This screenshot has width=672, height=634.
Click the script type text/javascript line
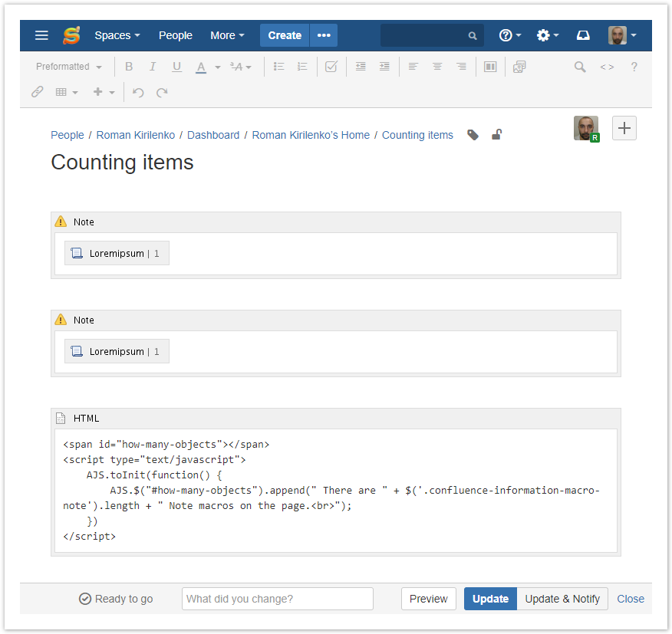(154, 460)
